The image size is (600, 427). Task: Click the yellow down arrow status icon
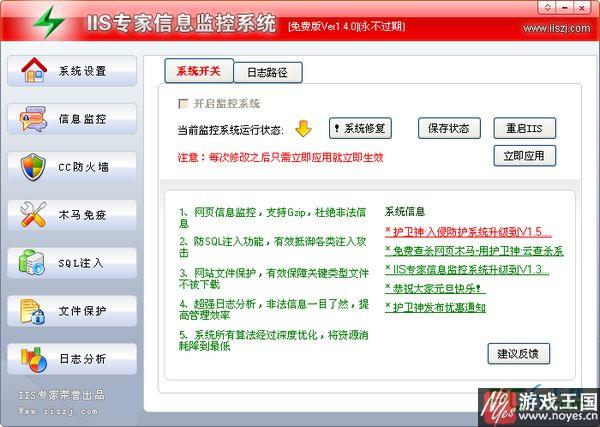[x=303, y=129]
